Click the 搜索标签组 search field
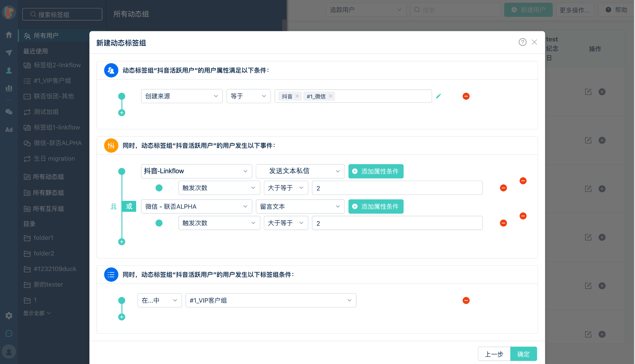 (62, 14)
